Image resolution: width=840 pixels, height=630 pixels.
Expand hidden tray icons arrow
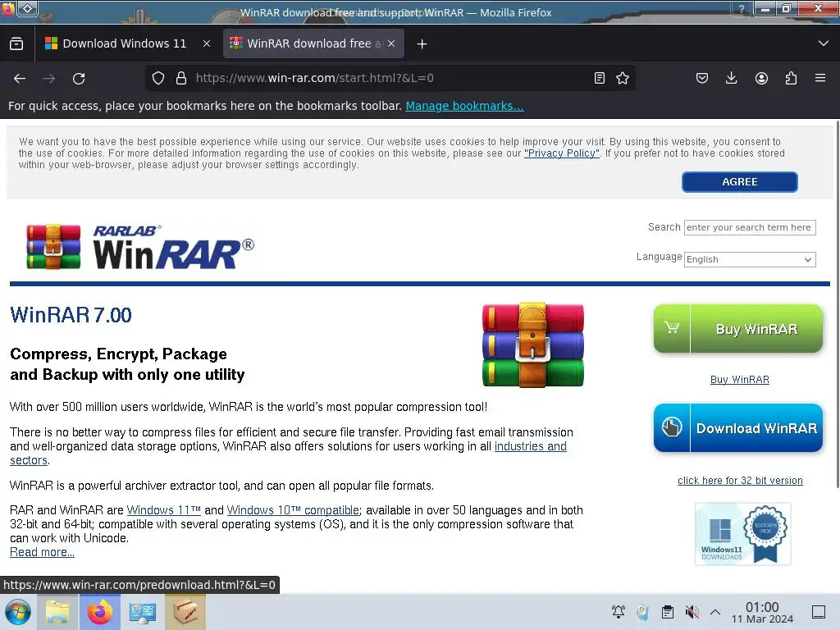715,612
